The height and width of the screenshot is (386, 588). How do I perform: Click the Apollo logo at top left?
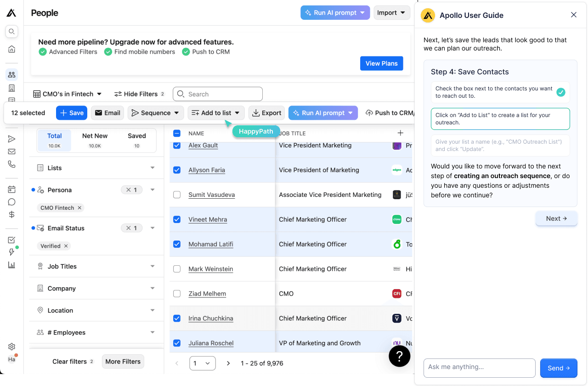click(x=11, y=13)
